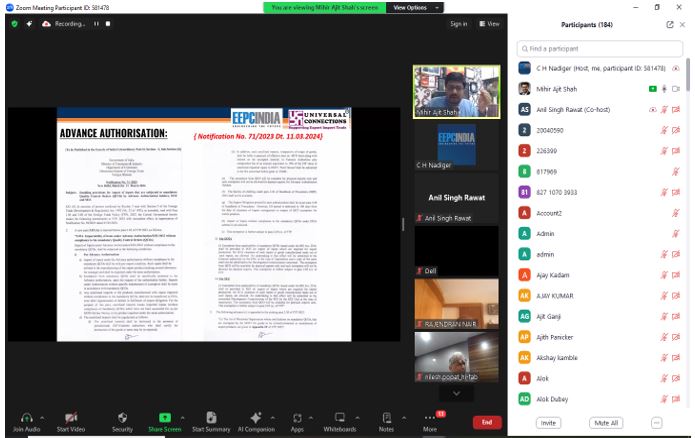Click the Find a participant search field

coord(598,48)
